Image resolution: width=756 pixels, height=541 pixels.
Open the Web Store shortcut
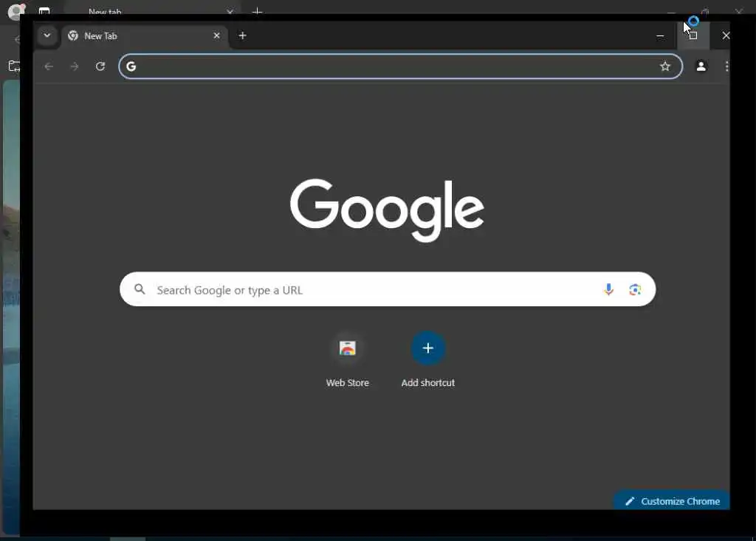[x=347, y=360]
